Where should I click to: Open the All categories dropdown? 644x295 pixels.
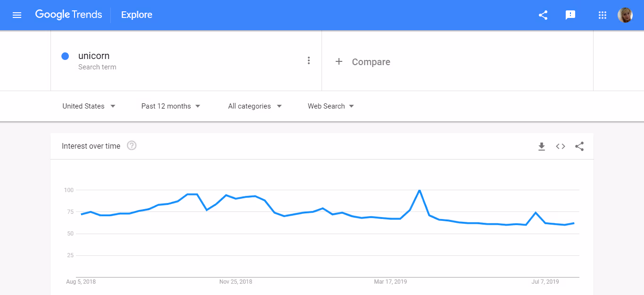point(255,106)
